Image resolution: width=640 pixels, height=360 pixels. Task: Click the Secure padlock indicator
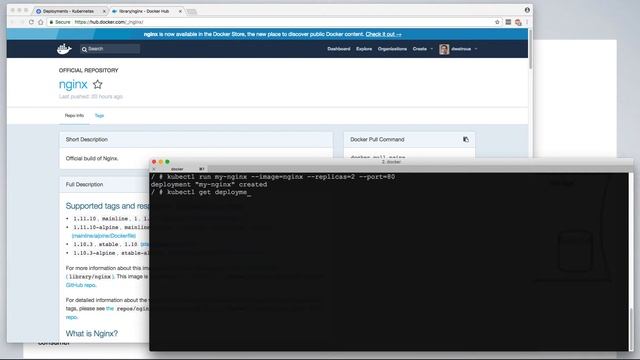tap(60, 22)
